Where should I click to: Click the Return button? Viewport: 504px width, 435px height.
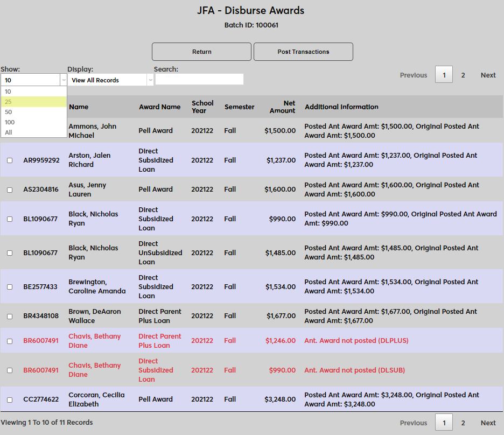pyautogui.click(x=201, y=52)
